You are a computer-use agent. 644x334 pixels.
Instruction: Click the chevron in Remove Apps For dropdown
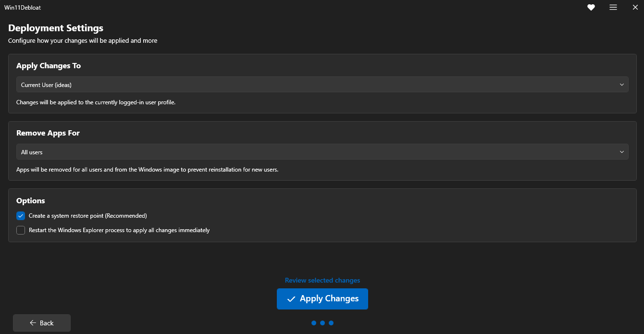(622, 152)
